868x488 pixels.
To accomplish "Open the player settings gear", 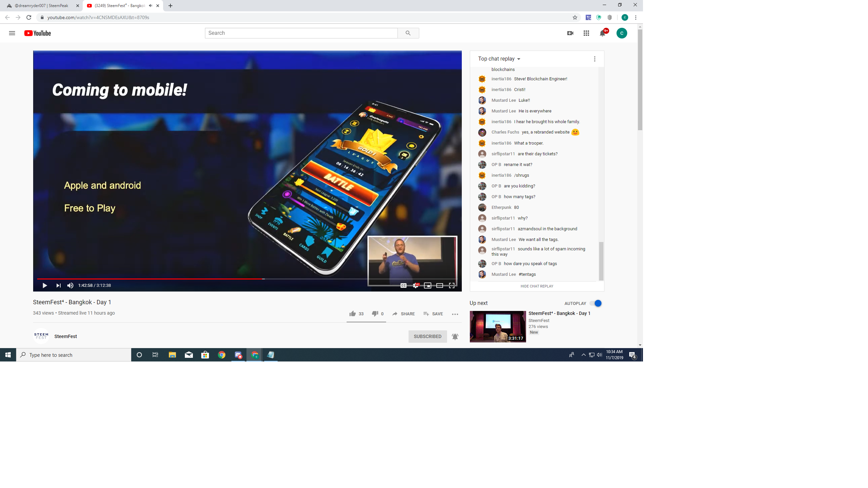I will point(416,285).
